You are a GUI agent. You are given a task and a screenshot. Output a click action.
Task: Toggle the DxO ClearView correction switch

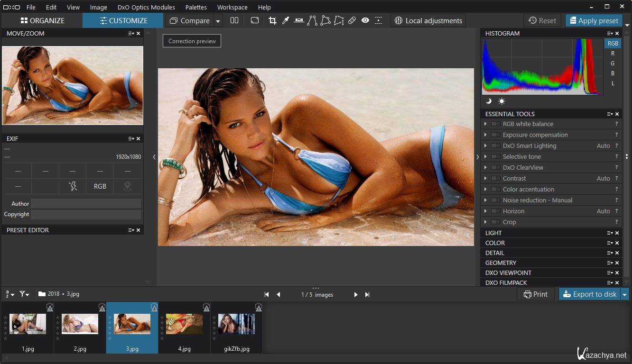click(x=496, y=167)
